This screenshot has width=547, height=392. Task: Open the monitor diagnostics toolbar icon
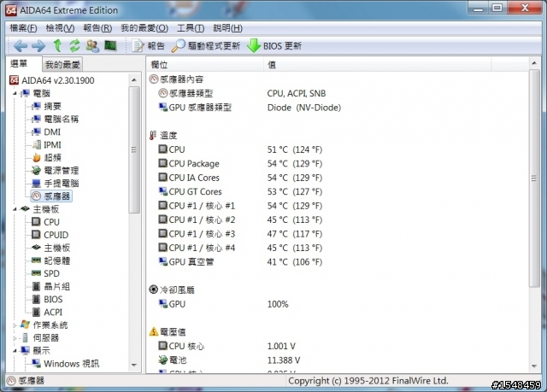(110, 45)
